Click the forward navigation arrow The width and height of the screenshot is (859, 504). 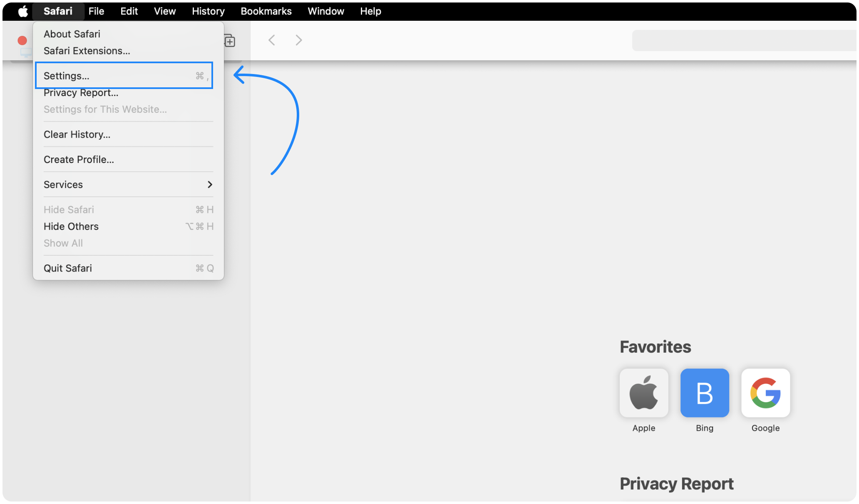point(298,40)
